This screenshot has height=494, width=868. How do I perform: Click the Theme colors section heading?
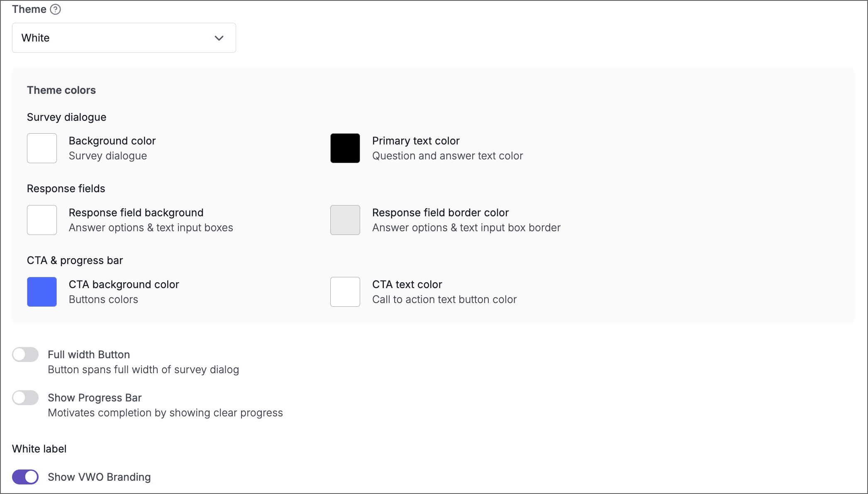[x=61, y=90]
